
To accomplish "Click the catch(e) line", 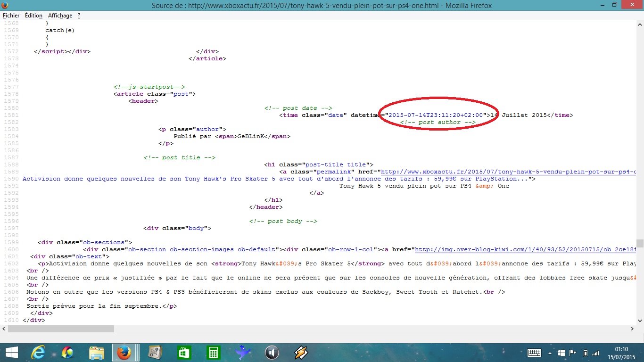I will click(60, 30).
